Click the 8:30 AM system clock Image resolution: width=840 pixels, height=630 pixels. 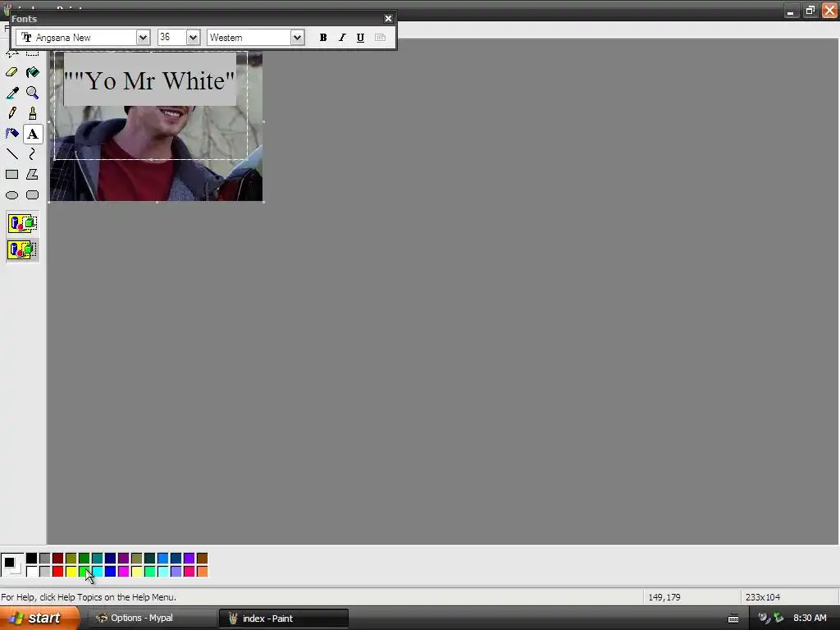tap(810, 619)
